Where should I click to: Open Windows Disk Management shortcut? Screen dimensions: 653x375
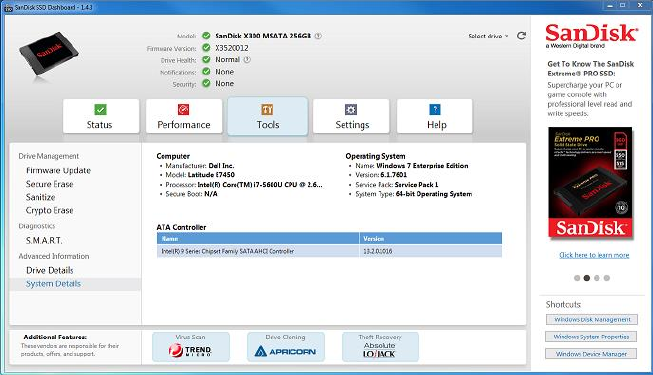[x=592, y=320]
